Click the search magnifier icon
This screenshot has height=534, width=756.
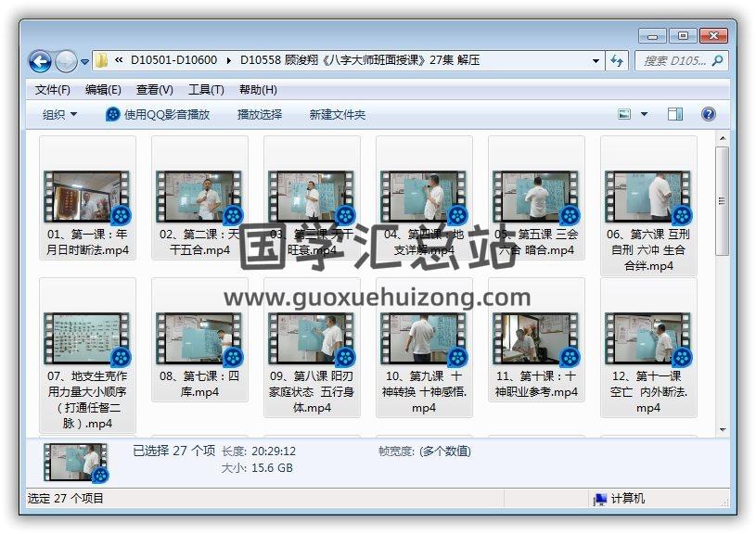click(x=717, y=61)
